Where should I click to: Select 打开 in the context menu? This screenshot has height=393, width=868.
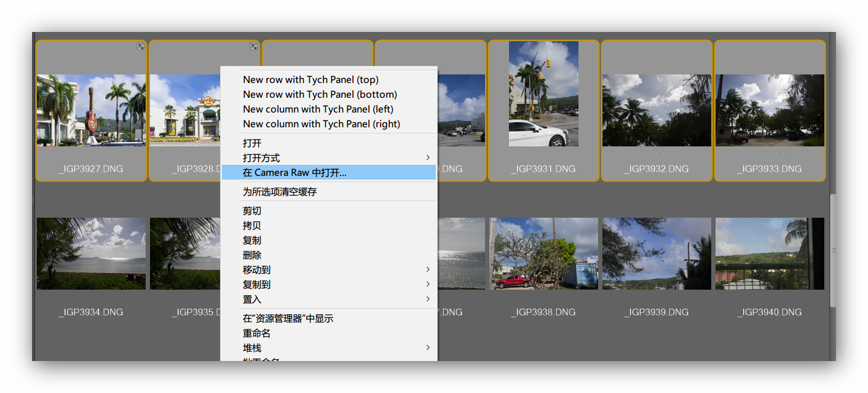click(251, 143)
